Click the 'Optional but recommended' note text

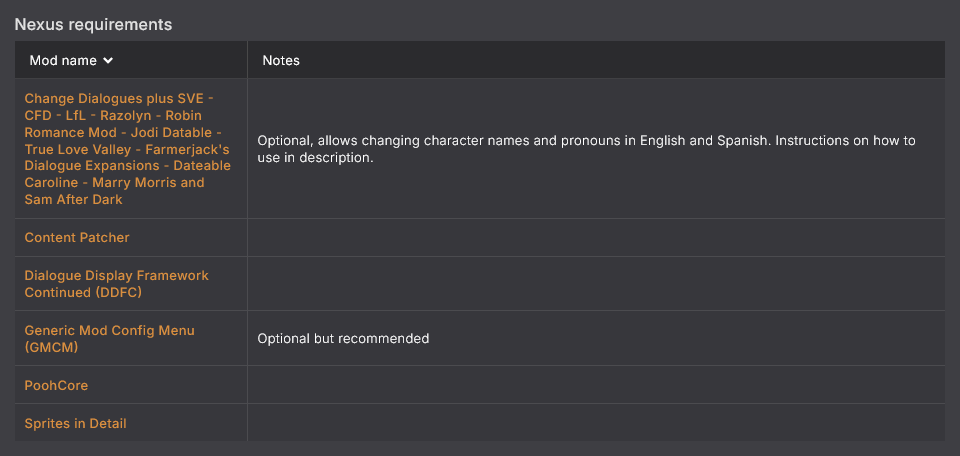[343, 339]
